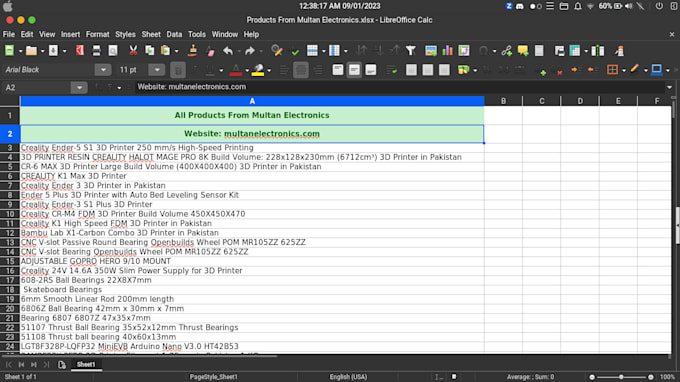Toggle align right

pyautogui.click(x=318, y=70)
